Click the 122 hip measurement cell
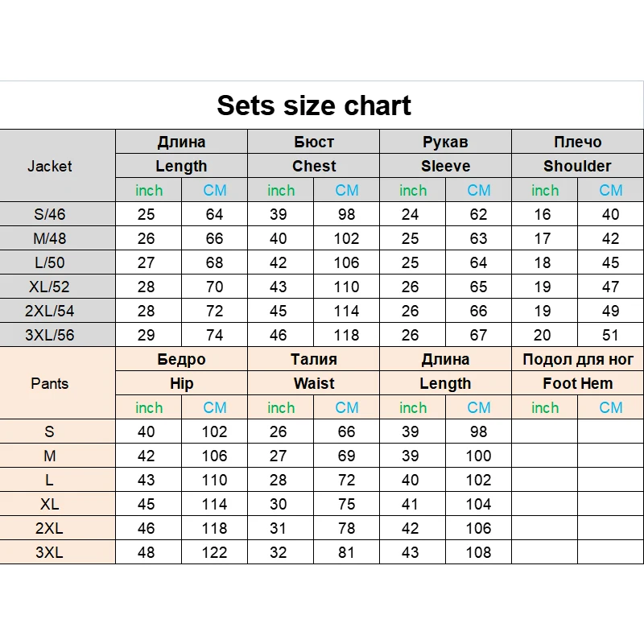 (215, 552)
